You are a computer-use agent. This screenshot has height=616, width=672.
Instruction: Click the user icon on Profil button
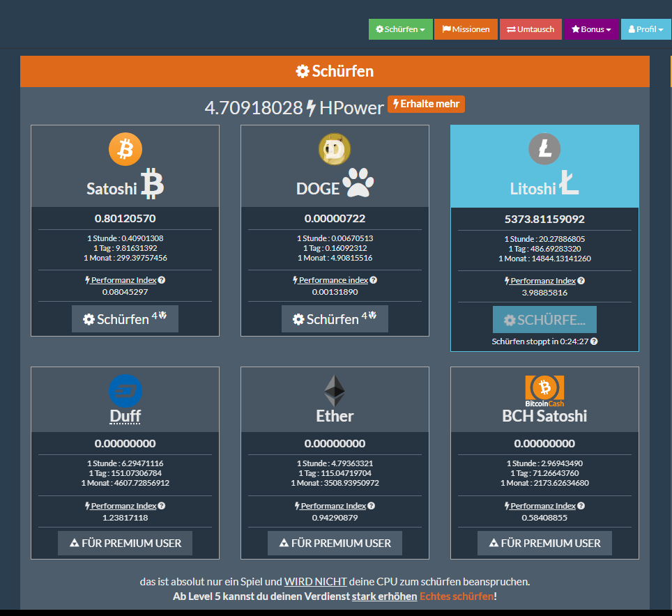pyautogui.click(x=632, y=29)
